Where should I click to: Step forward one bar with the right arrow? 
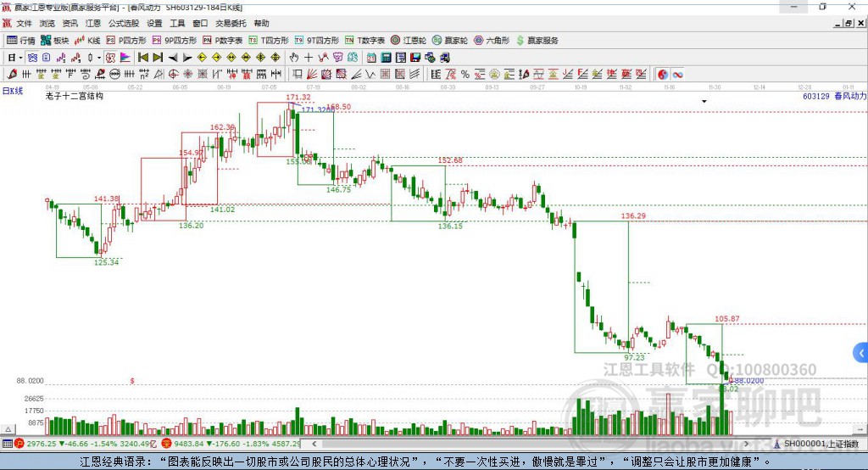click(x=187, y=58)
